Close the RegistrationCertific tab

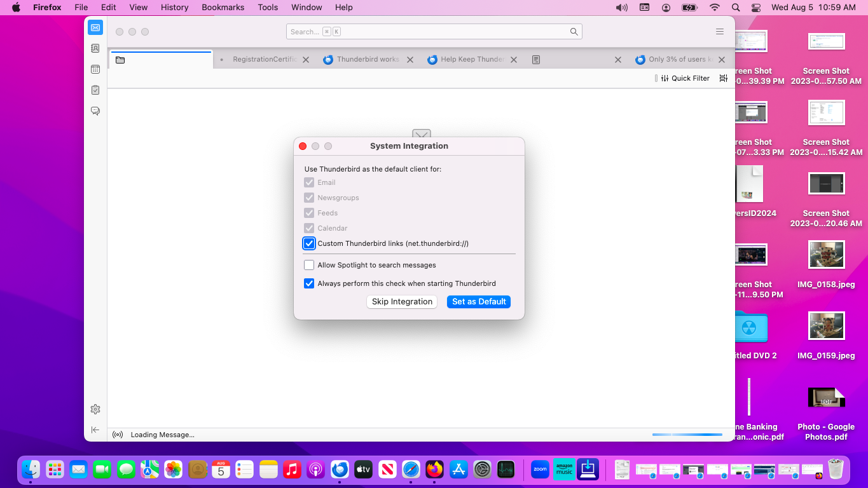point(306,60)
